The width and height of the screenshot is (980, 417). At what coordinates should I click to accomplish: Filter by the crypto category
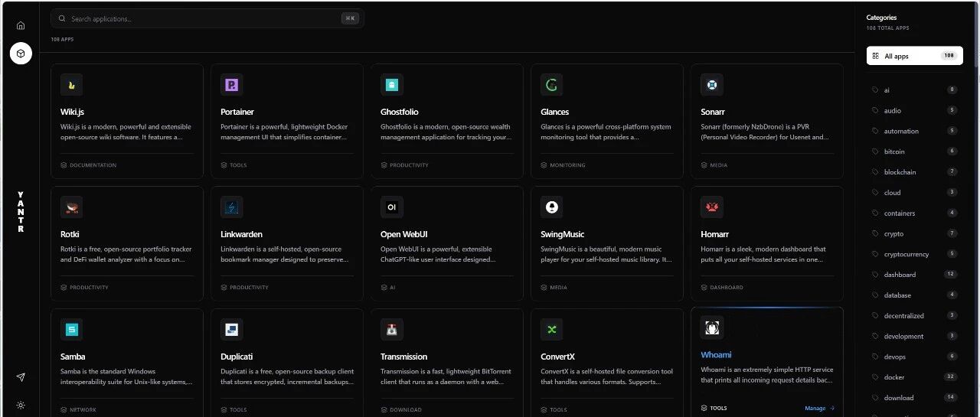coord(914,233)
